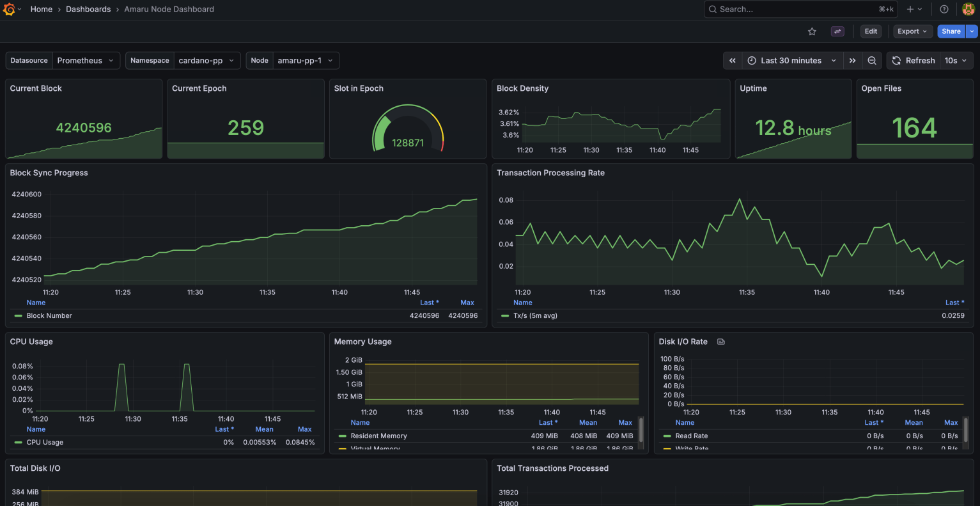The height and width of the screenshot is (506, 980).
Task: Sort Memory Usage legend by Mean
Action: tap(588, 422)
